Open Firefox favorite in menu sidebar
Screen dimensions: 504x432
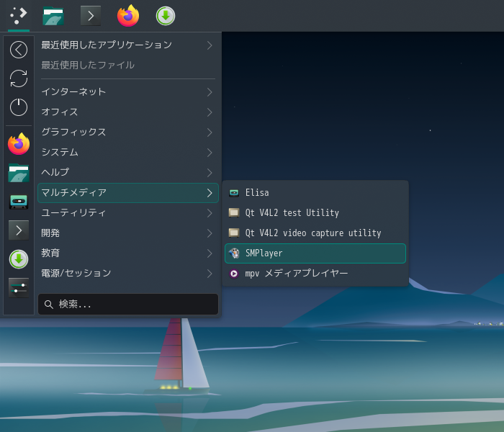pos(19,144)
